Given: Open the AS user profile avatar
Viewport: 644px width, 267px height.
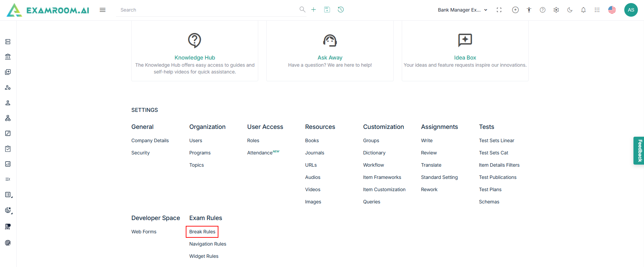Looking at the screenshot, I should tap(631, 10).
